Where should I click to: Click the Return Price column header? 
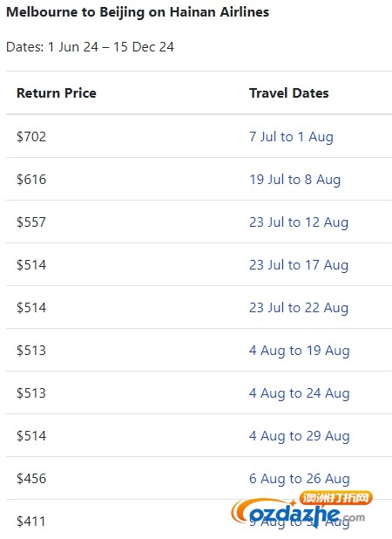coord(57,93)
